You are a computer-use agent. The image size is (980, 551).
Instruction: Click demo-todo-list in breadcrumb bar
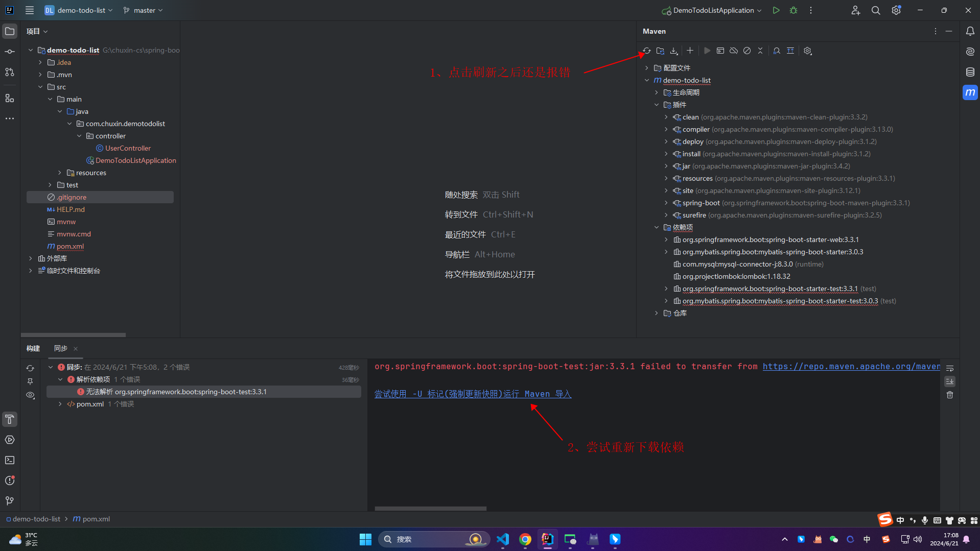[x=33, y=519]
